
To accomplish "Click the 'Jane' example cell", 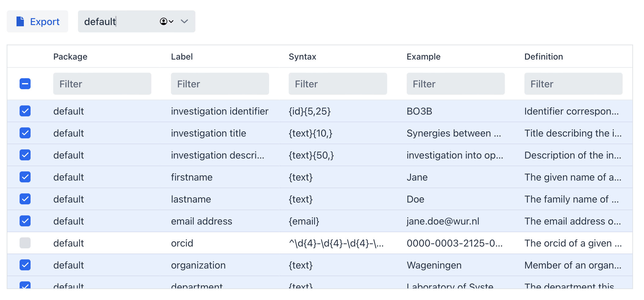I will pos(417,177).
